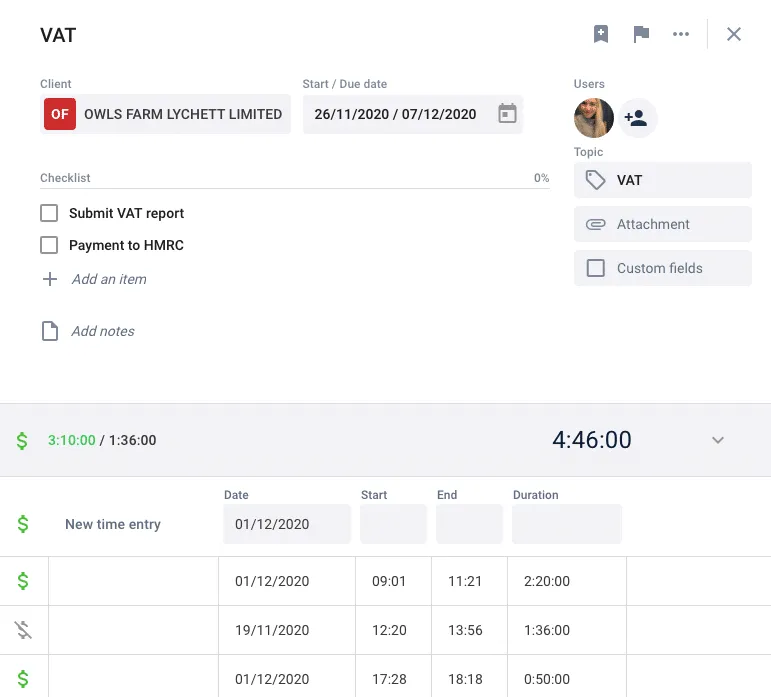This screenshot has width=771, height=697.
Task: Click Add notes
Action: (103, 331)
